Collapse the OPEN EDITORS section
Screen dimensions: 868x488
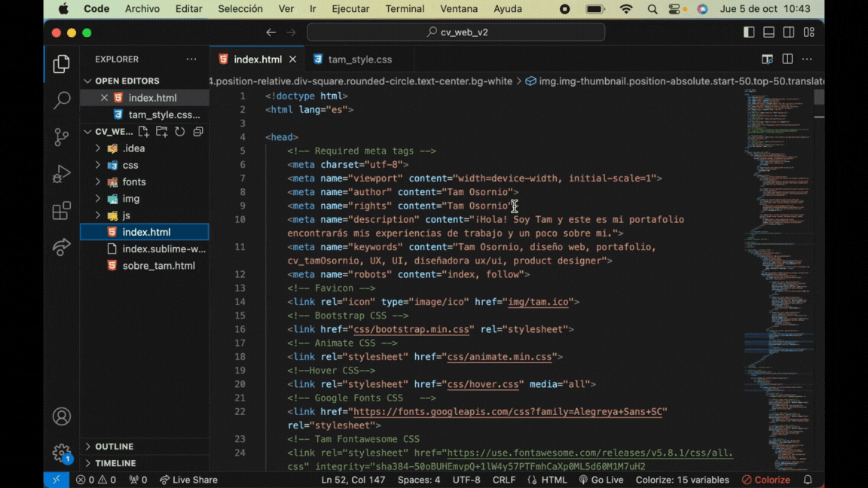[x=127, y=81]
